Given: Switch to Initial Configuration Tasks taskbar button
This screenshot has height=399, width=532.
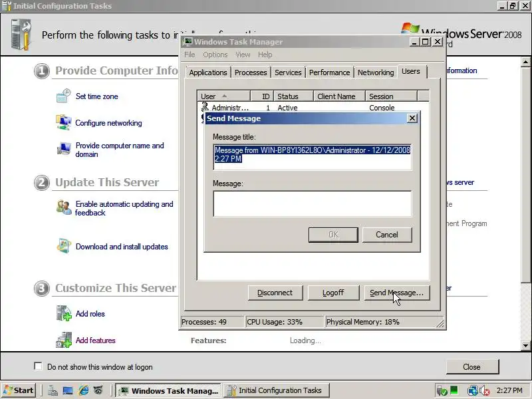Looking at the screenshot, I should point(276,390).
